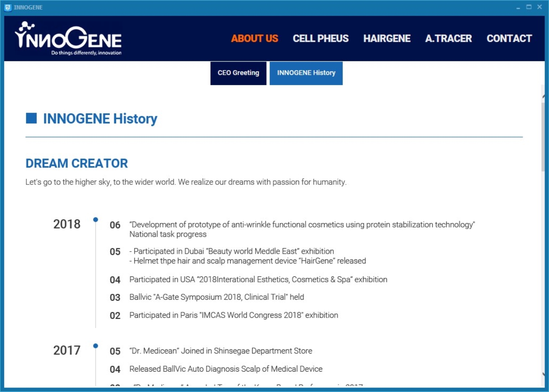
Task: Select the INNOGENE History tab
Action: (x=306, y=73)
